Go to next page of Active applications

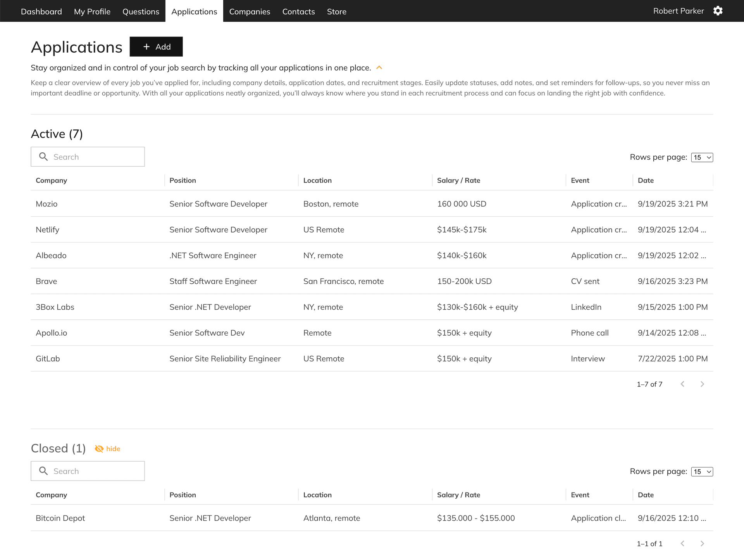pos(702,384)
